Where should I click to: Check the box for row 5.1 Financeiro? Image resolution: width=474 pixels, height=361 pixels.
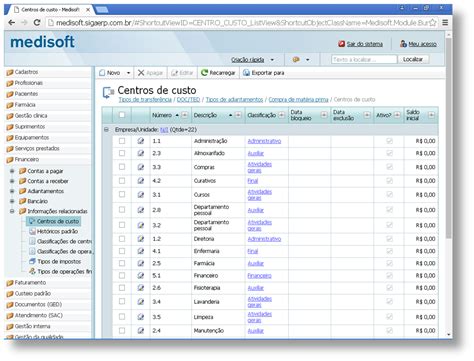click(122, 276)
